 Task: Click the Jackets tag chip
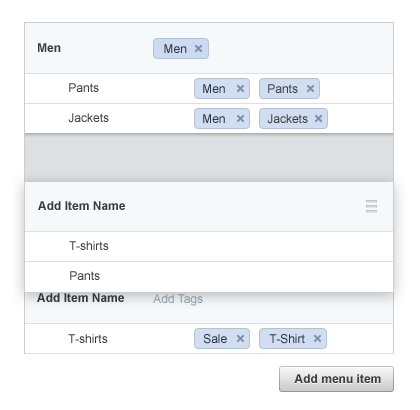point(287,119)
